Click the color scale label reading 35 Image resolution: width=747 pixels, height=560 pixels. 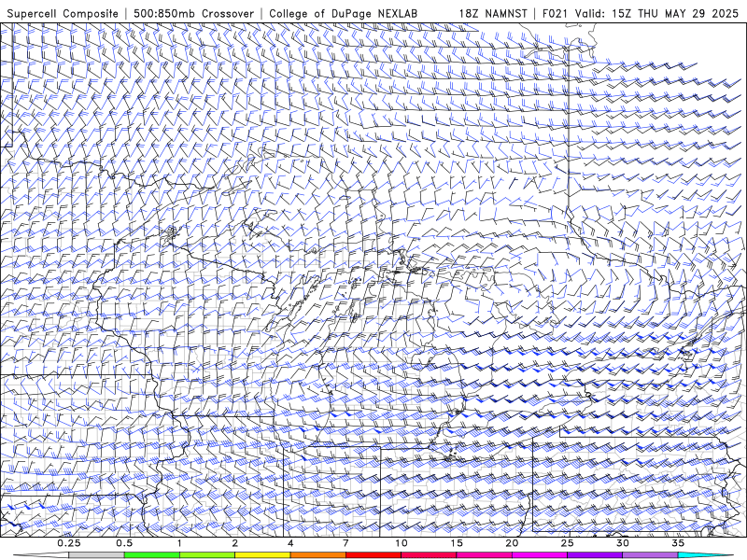(678, 543)
